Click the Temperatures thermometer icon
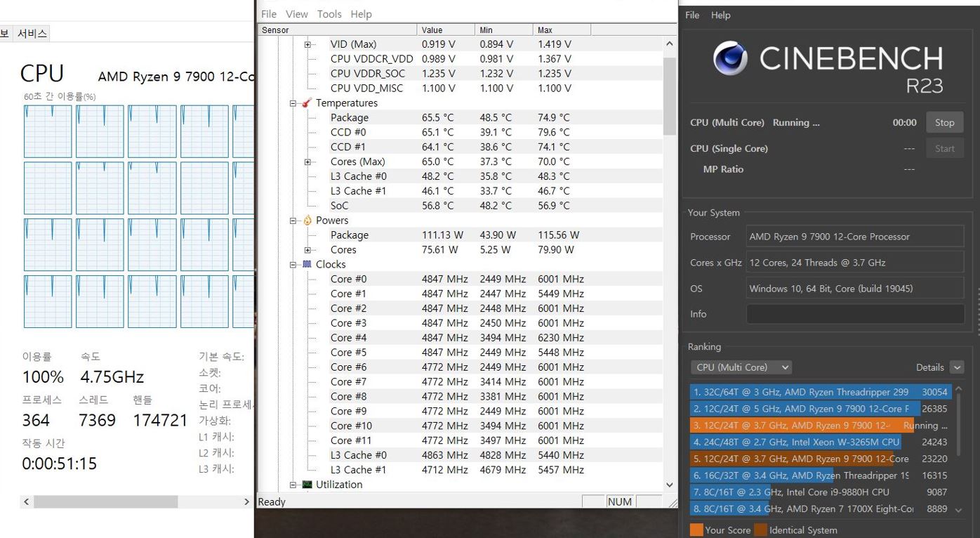Image resolution: width=980 pixels, height=538 pixels. click(306, 103)
